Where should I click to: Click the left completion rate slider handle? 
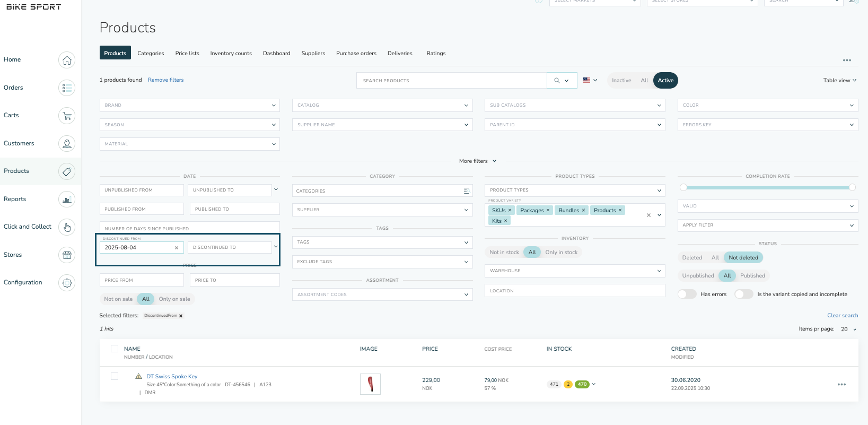[683, 187]
